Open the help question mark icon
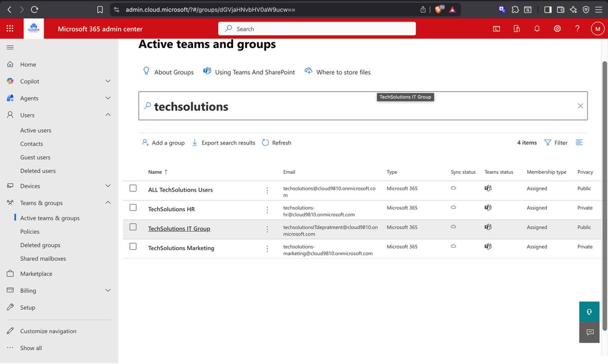Viewport: 608px width, 364px height. coord(578,29)
